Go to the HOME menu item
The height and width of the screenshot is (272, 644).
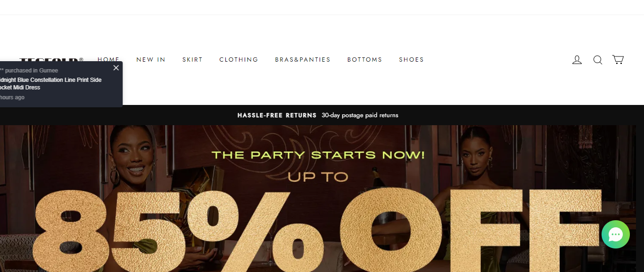(108, 60)
